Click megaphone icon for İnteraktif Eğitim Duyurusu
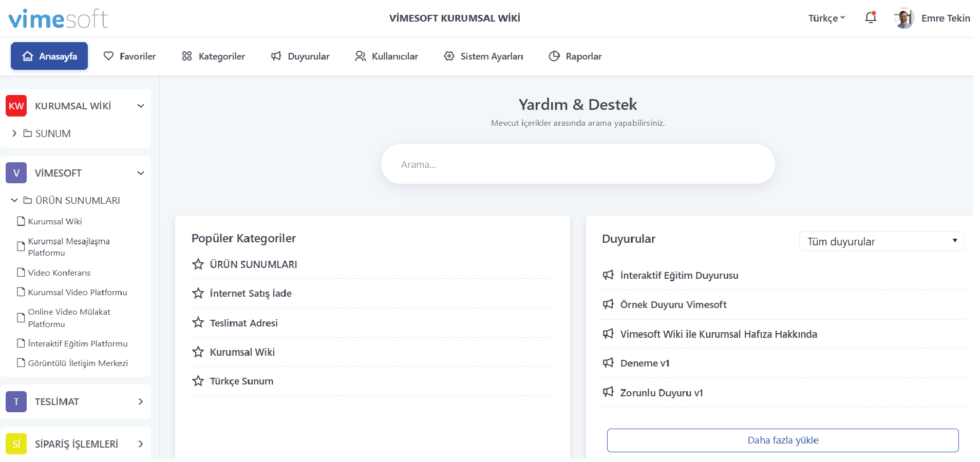The width and height of the screenshot is (980, 462). [609, 275]
